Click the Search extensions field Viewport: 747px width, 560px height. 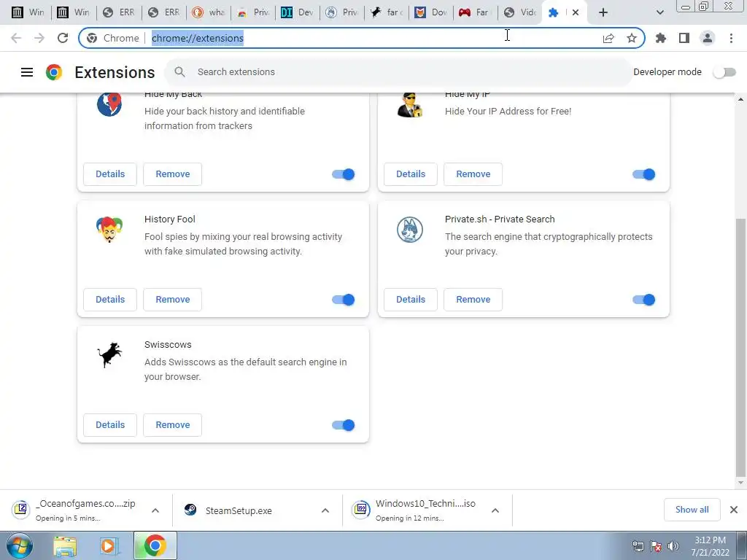(398, 72)
